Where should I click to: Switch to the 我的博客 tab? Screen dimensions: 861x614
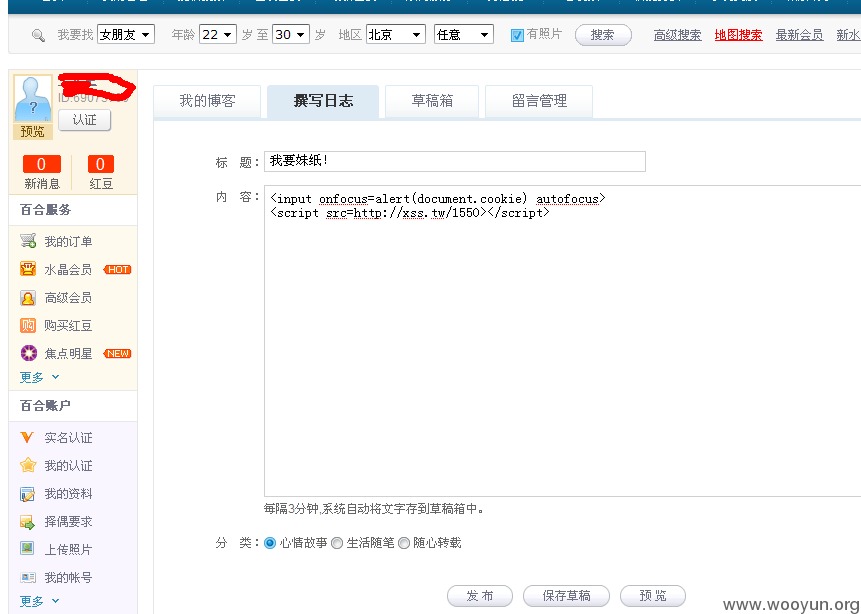(207, 102)
